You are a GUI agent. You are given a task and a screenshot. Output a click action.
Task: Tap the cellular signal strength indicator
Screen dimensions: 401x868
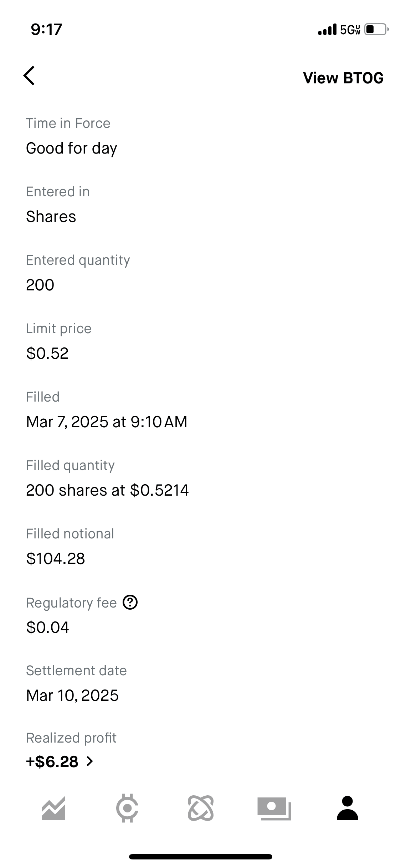[x=327, y=30]
